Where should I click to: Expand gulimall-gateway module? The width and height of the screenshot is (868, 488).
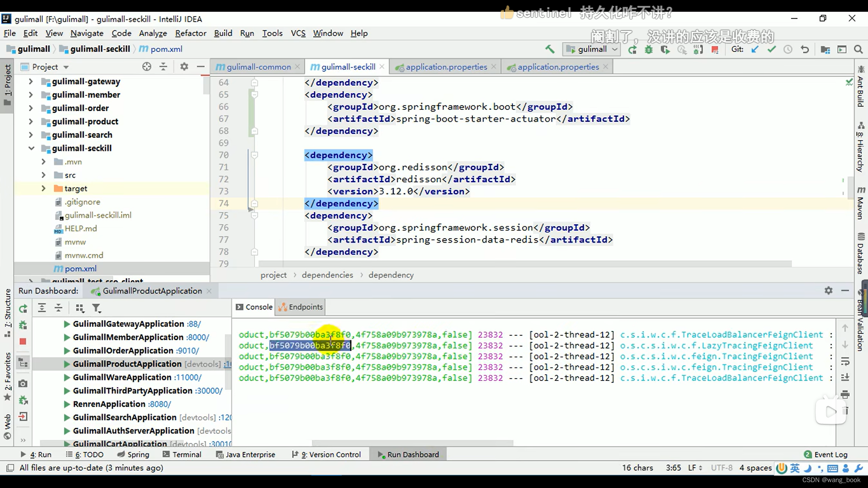click(x=31, y=81)
